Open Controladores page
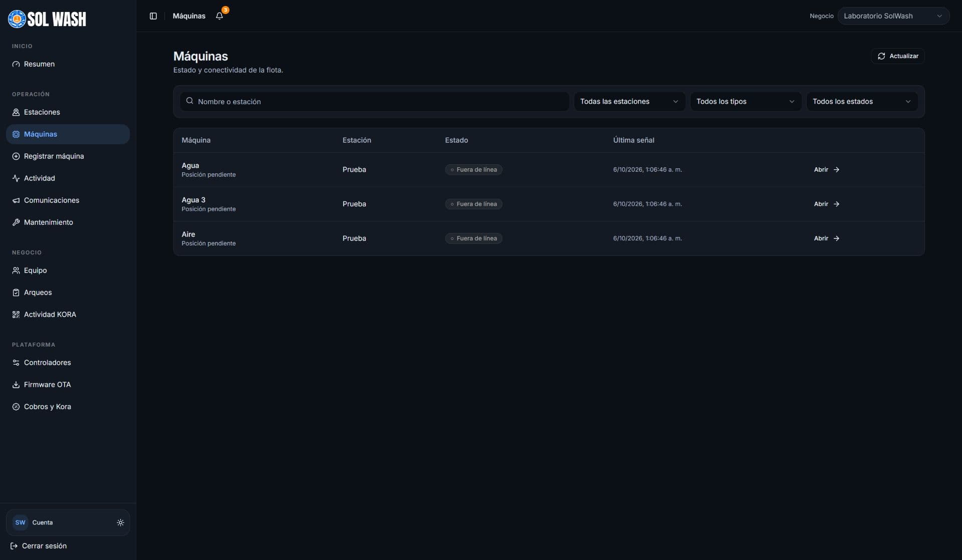Image resolution: width=962 pixels, height=560 pixels. [x=68, y=363]
